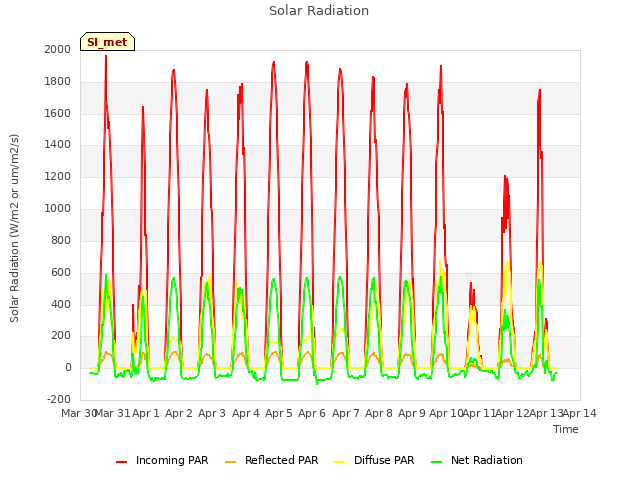Click the Apr 8 x-axis date label
The width and height of the screenshot is (640, 480).
coord(379,413)
